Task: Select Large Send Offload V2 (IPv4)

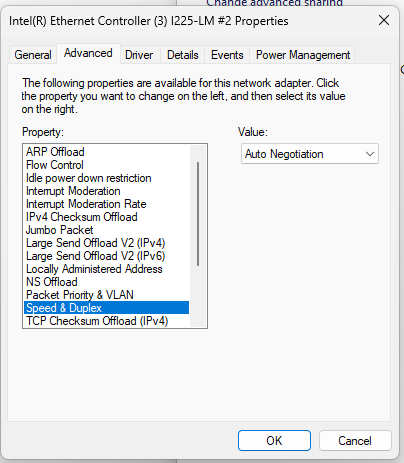Action: (x=107, y=243)
